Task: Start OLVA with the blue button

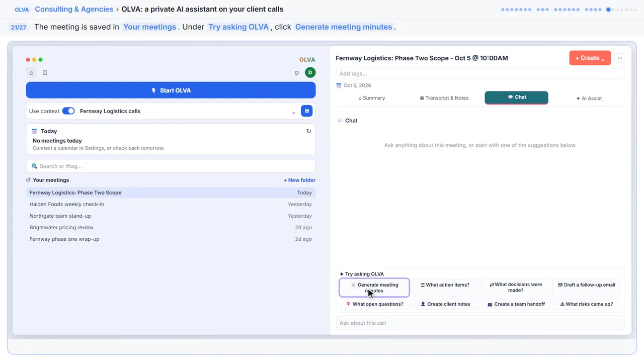Action: pos(171,90)
